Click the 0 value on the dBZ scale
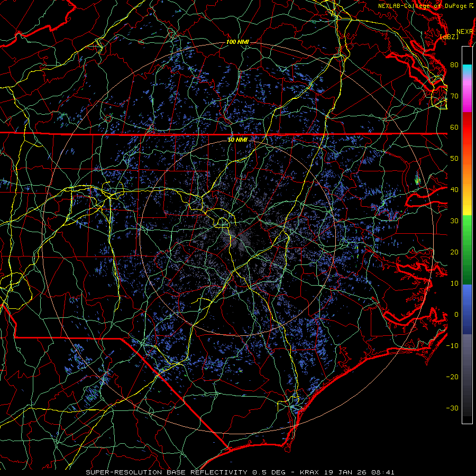This screenshot has height=476, width=476. point(456,315)
